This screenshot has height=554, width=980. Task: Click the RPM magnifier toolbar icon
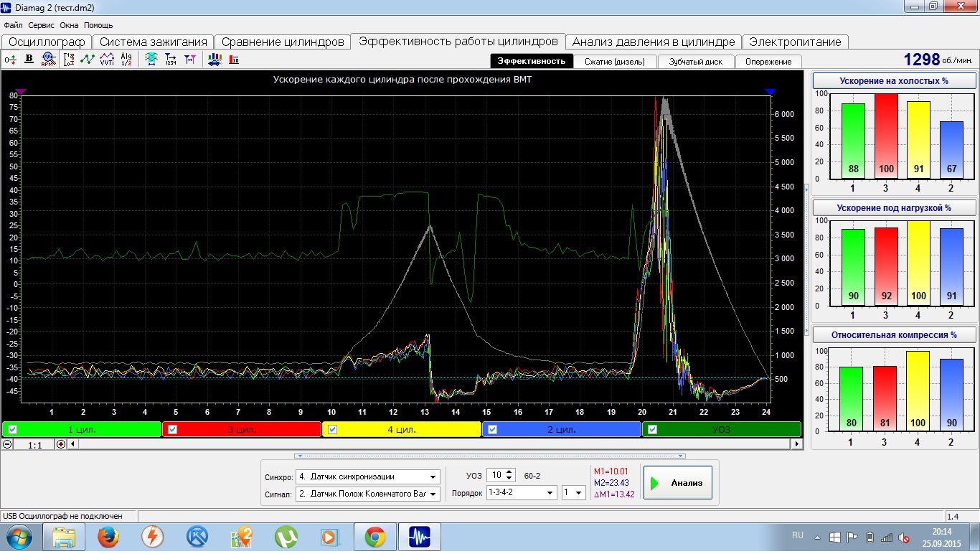click(x=48, y=60)
